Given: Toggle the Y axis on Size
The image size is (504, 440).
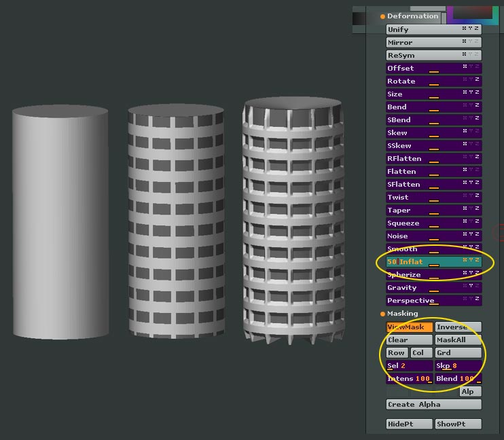Looking at the screenshot, I should 471,92.
